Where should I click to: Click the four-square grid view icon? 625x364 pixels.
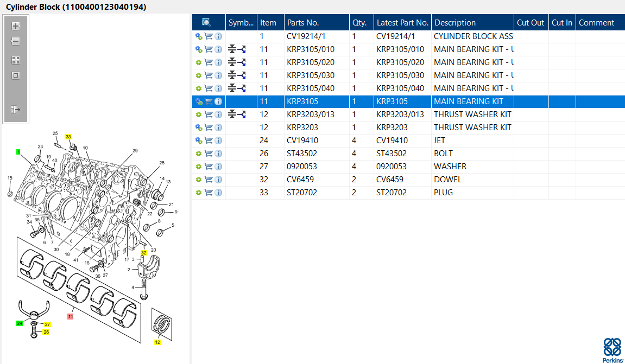(16, 60)
